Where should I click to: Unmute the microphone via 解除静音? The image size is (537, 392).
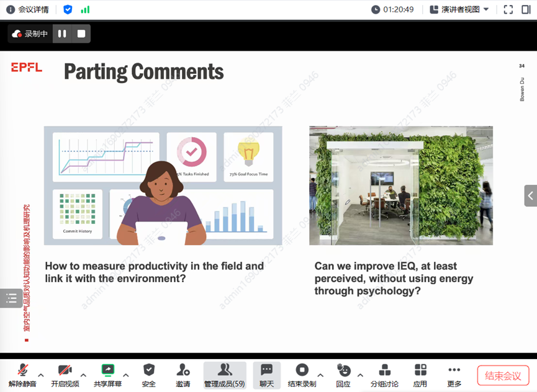[22, 375]
